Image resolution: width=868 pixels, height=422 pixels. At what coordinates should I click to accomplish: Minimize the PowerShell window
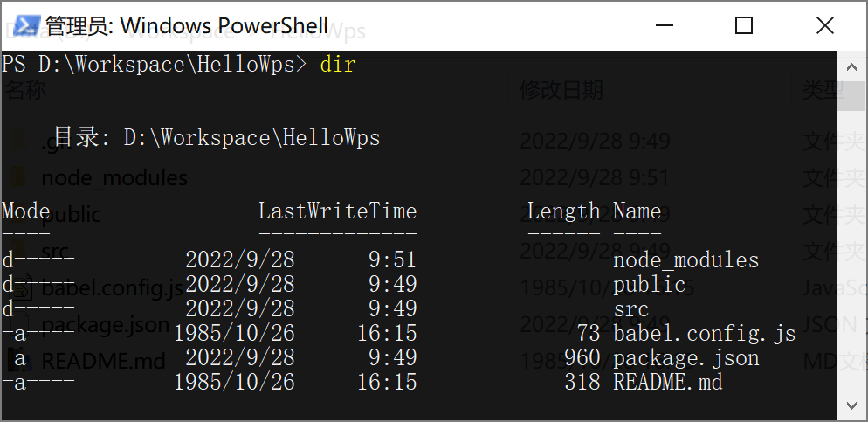[663, 25]
